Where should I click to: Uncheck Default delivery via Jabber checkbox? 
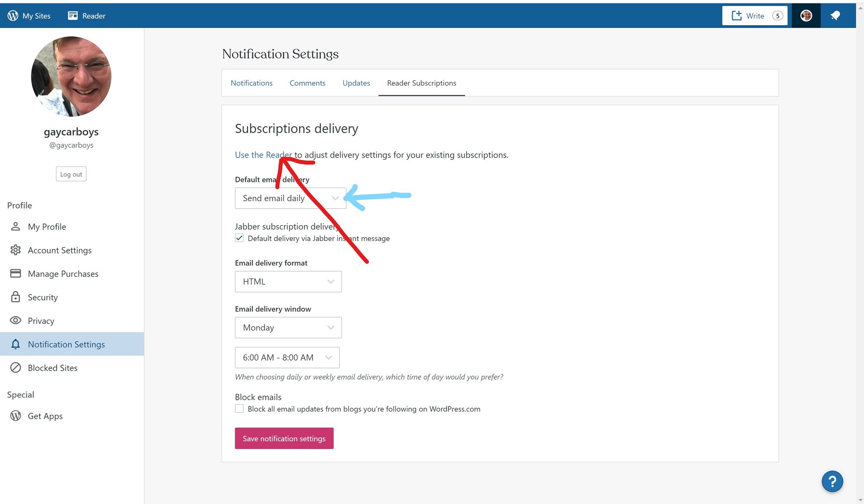pyautogui.click(x=239, y=238)
